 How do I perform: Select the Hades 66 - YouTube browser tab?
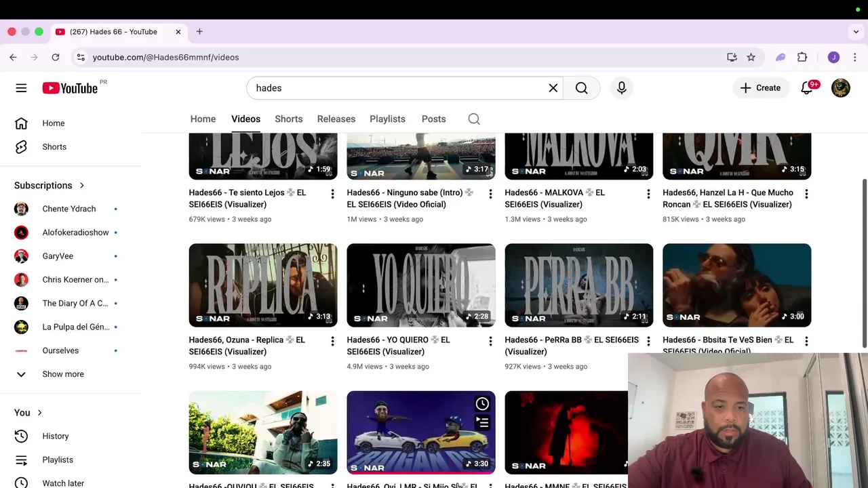click(119, 32)
